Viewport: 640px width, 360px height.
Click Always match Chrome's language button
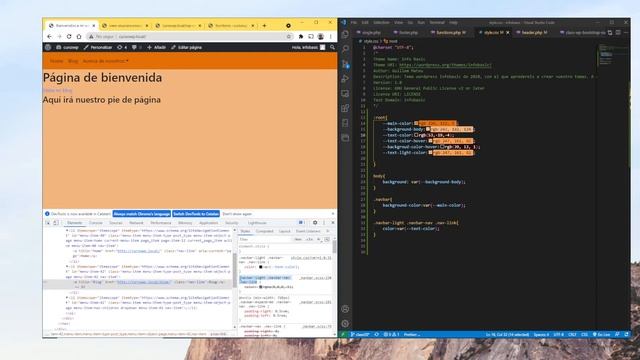click(142, 214)
